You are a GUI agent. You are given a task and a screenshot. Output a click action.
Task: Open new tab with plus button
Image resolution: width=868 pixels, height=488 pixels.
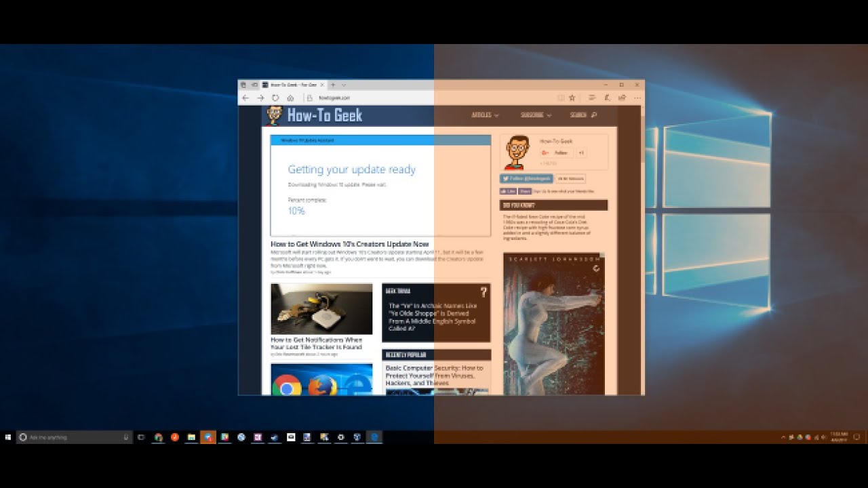(333, 85)
